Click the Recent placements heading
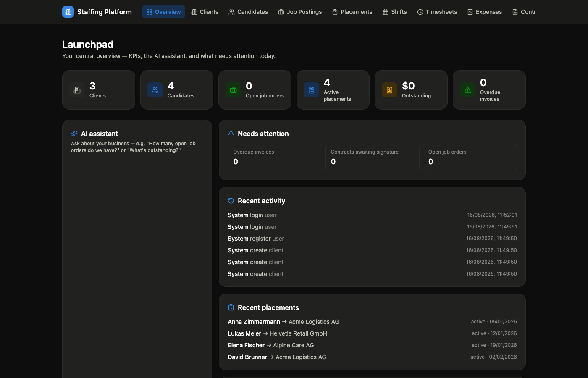 pos(268,307)
